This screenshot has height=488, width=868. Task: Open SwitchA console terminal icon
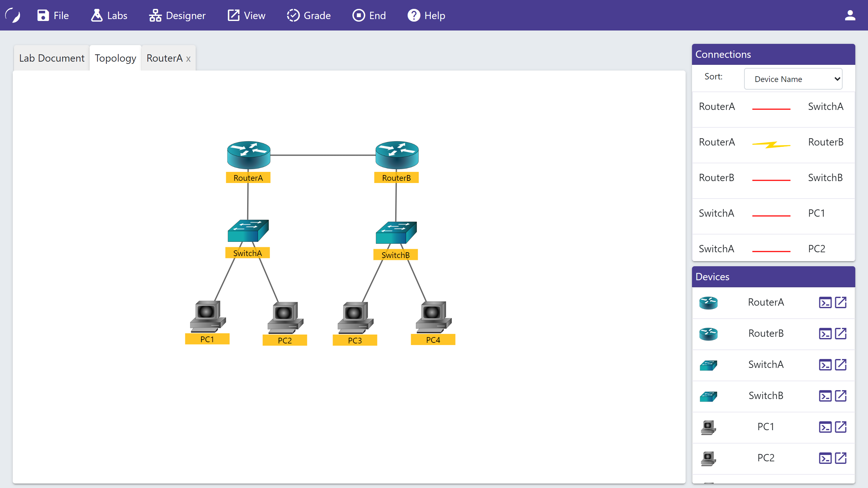click(825, 365)
